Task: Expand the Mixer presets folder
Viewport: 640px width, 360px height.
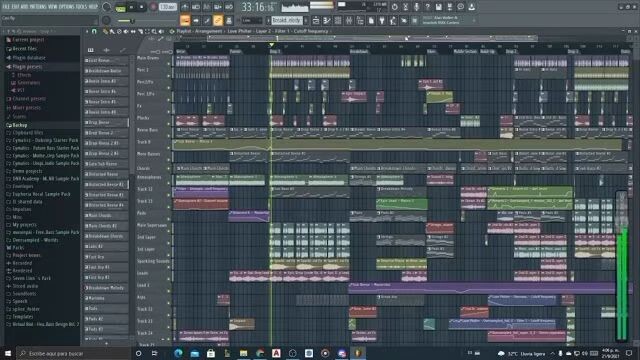Action: [x=27, y=108]
